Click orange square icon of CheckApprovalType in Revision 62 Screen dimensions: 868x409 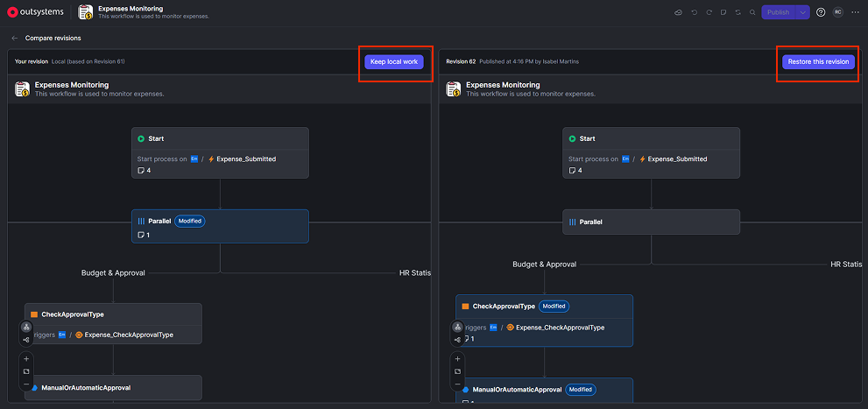point(465,306)
